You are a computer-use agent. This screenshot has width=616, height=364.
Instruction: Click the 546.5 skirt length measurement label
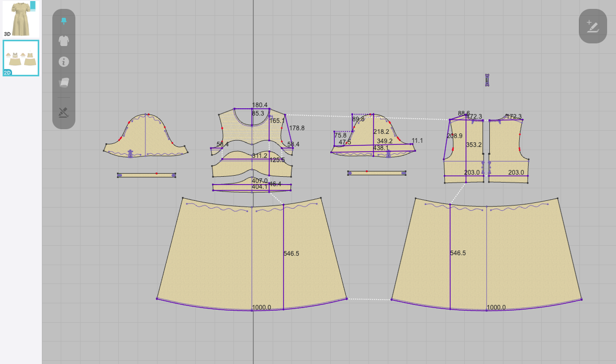tap(291, 253)
